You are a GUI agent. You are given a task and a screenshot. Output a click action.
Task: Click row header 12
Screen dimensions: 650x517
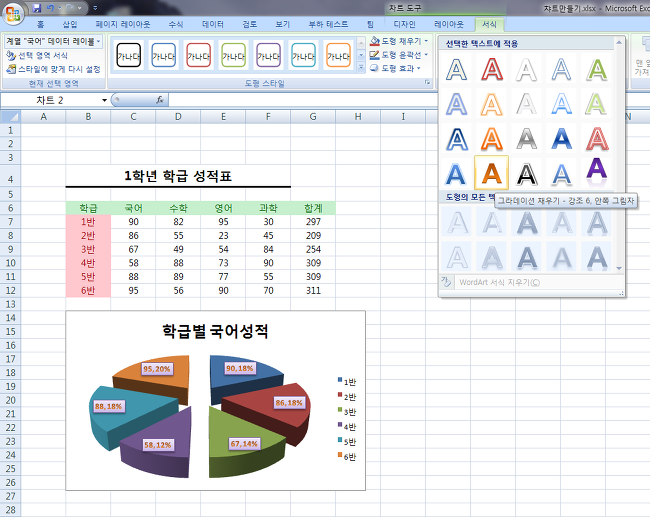[x=10, y=291]
